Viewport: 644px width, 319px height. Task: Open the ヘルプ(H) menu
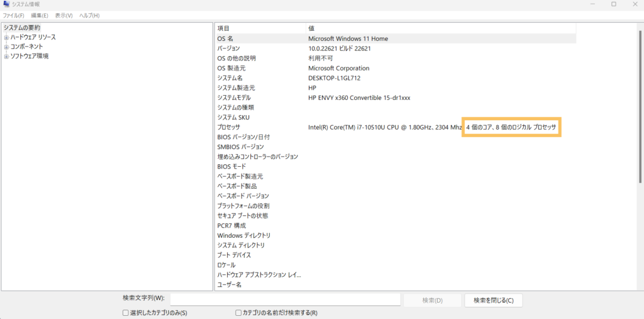click(x=89, y=16)
